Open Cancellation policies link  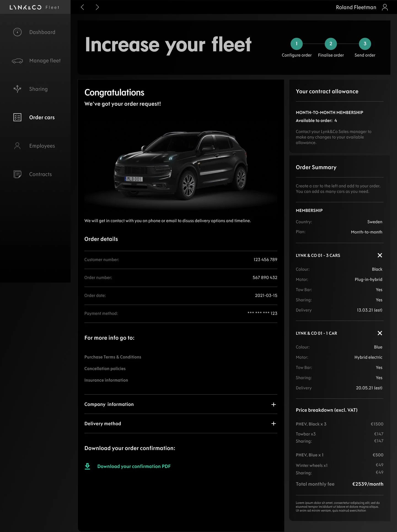(105, 369)
